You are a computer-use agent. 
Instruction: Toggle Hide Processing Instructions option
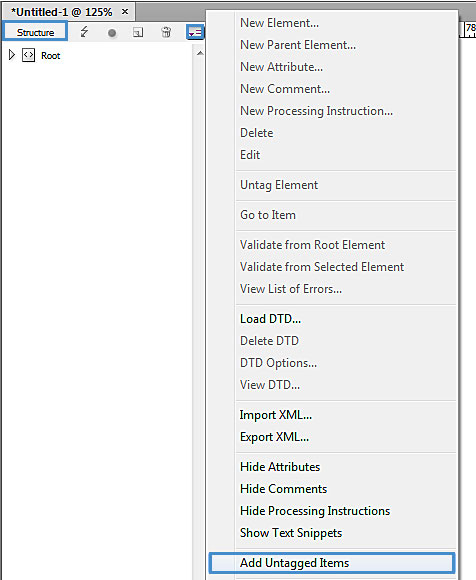[x=315, y=511]
